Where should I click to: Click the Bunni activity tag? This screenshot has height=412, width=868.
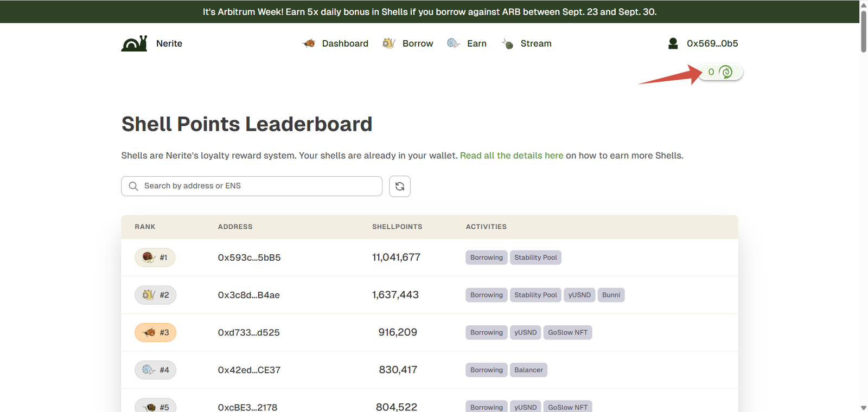[611, 295]
